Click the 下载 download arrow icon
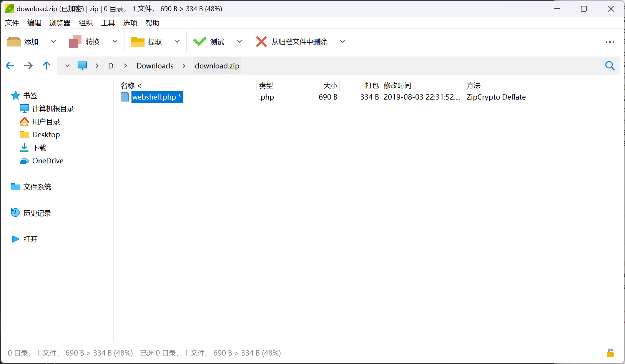This screenshot has height=364, width=625. point(25,148)
